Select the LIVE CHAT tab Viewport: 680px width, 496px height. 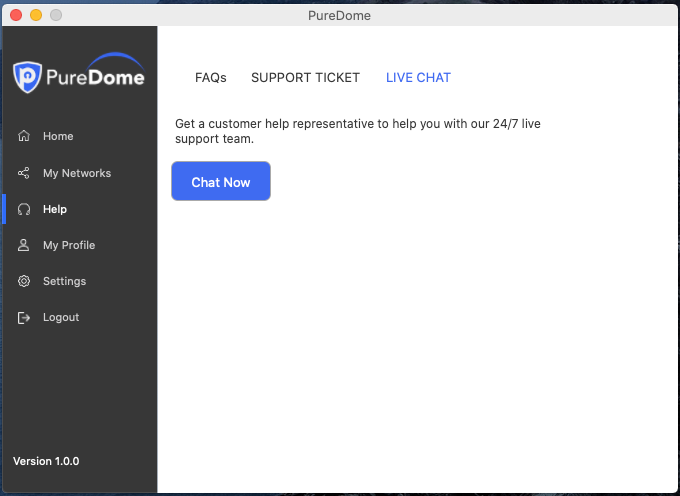click(x=418, y=78)
